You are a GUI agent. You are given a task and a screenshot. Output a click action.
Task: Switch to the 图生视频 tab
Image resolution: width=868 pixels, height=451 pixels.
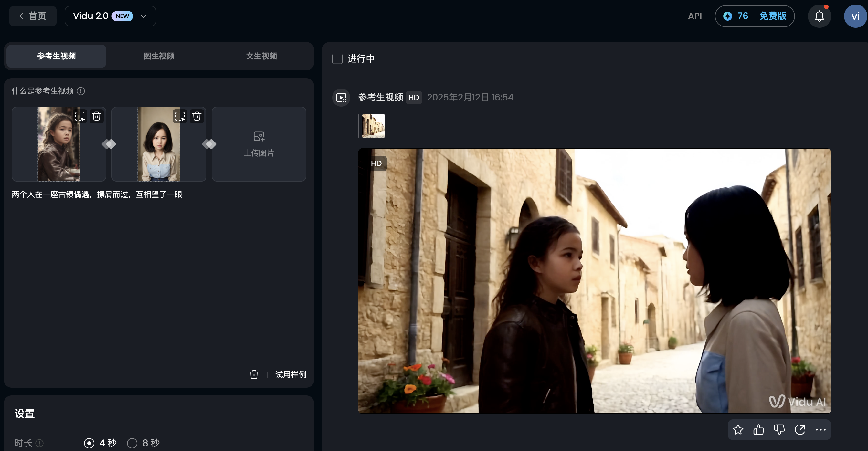[x=159, y=56]
